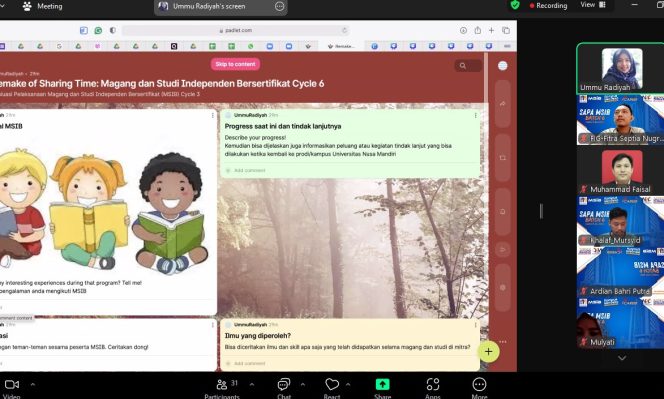The image size is (664, 399).
Task: Click the green encryption shield icon
Action: (515, 6)
